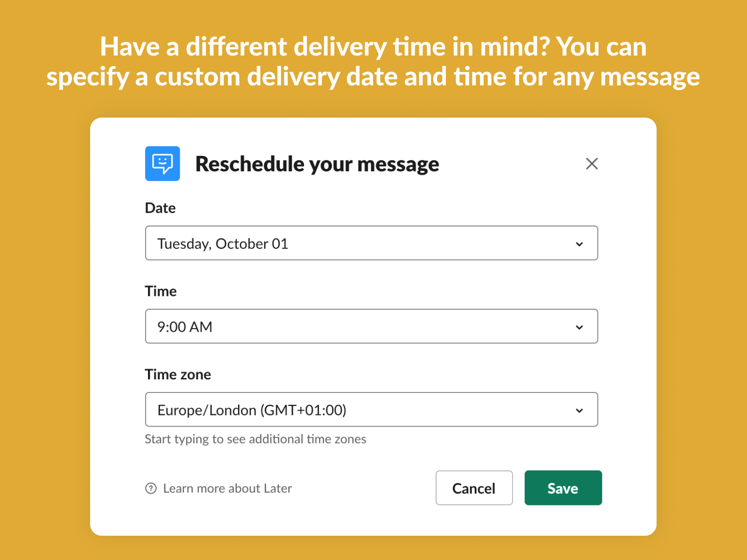Click the chevron arrow in the Time field
Screen dimensions: 747x560
[x=579, y=327]
